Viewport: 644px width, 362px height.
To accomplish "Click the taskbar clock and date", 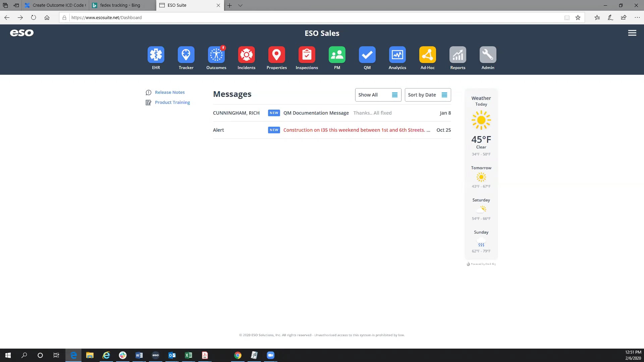I will coord(633,355).
